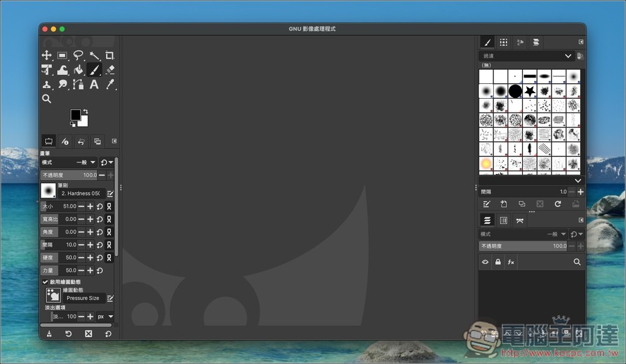Swap foreground and background colors
Screen dimensions: 626x364
tap(85, 111)
